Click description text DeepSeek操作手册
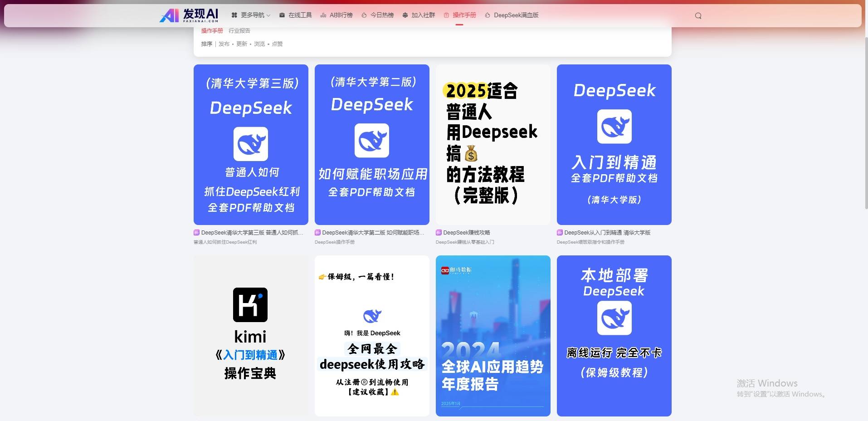The width and height of the screenshot is (868, 421). (x=335, y=242)
